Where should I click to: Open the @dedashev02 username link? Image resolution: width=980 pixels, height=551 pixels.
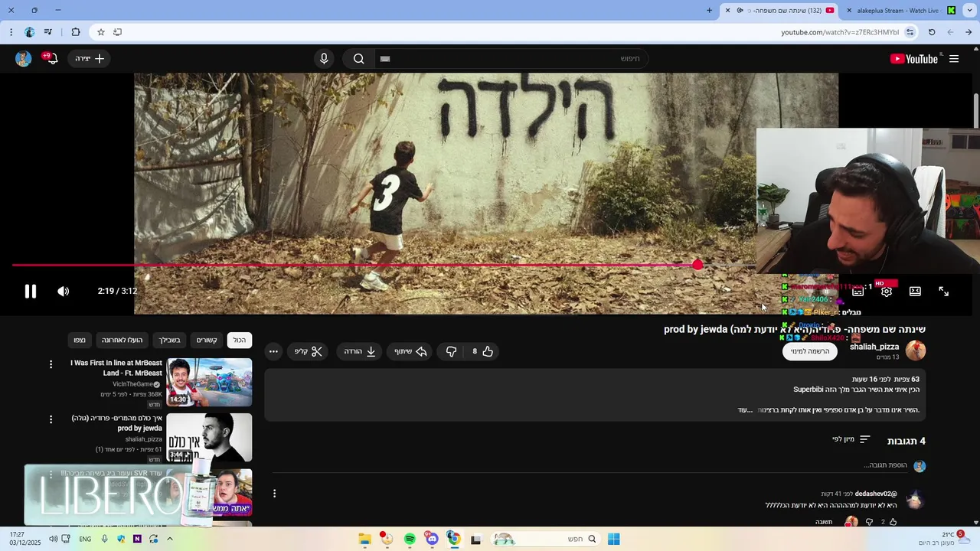[x=876, y=494]
